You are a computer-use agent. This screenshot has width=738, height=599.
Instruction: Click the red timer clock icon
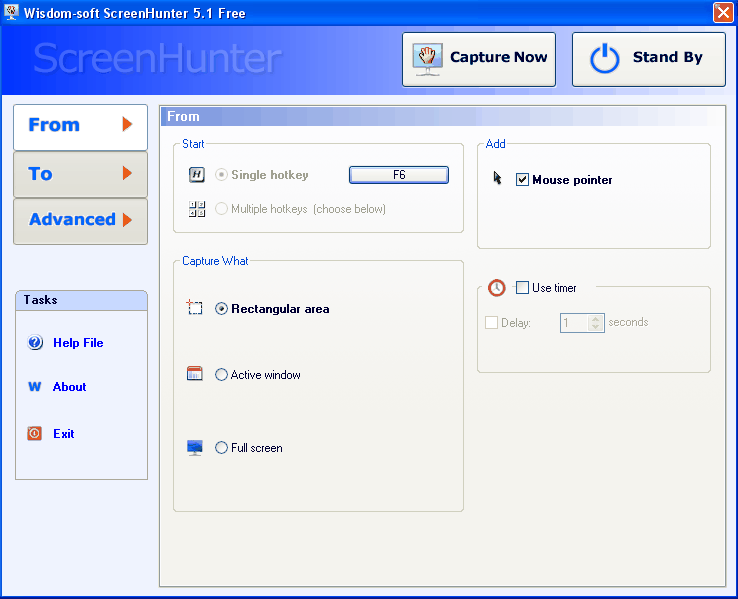click(496, 288)
